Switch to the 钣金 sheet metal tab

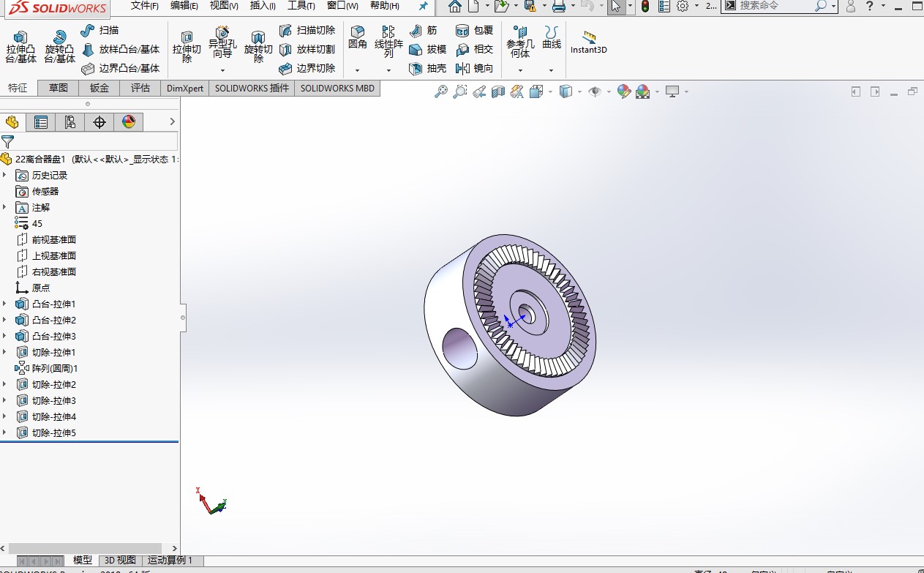tap(99, 88)
